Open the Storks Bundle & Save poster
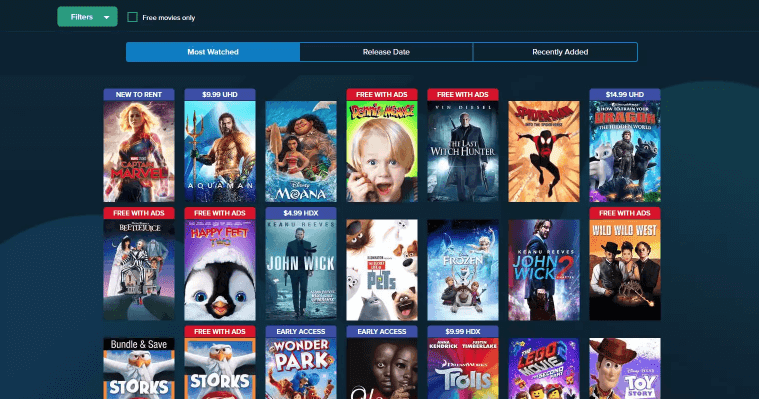This screenshot has height=399, width=759. pos(139,368)
